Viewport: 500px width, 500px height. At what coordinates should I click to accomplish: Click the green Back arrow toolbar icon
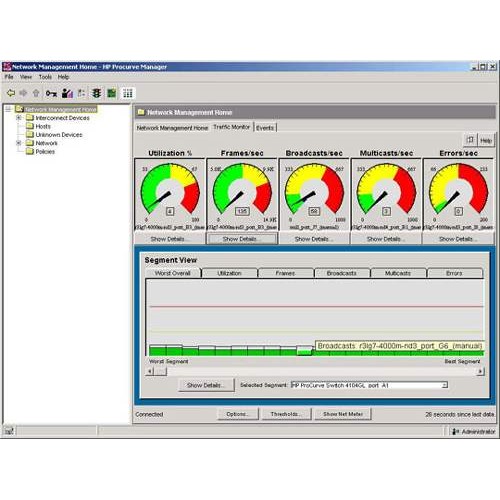coord(11,93)
